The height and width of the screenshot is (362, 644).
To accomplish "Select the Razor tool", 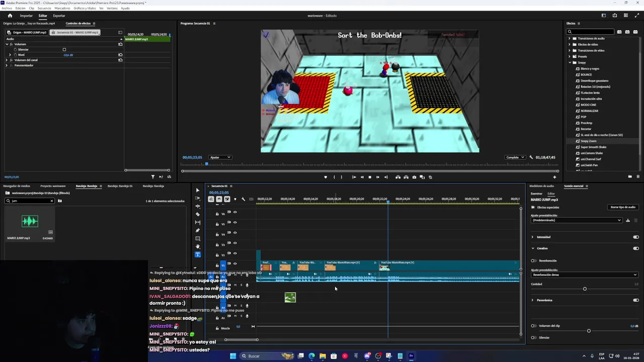I will coord(197,214).
